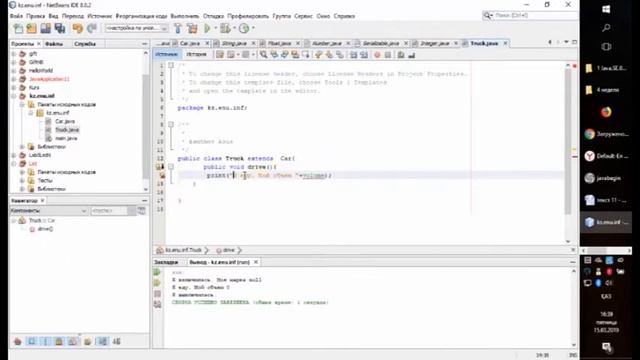Switch to the Car.java editor tab
This screenshot has width=640, height=360.
click(190, 43)
